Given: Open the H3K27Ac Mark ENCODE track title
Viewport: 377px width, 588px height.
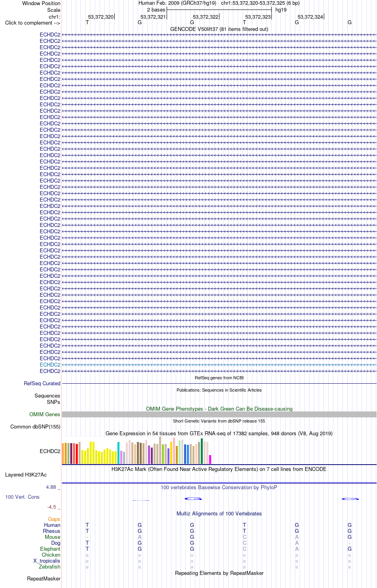Looking at the screenshot, I should (x=219, y=469).
